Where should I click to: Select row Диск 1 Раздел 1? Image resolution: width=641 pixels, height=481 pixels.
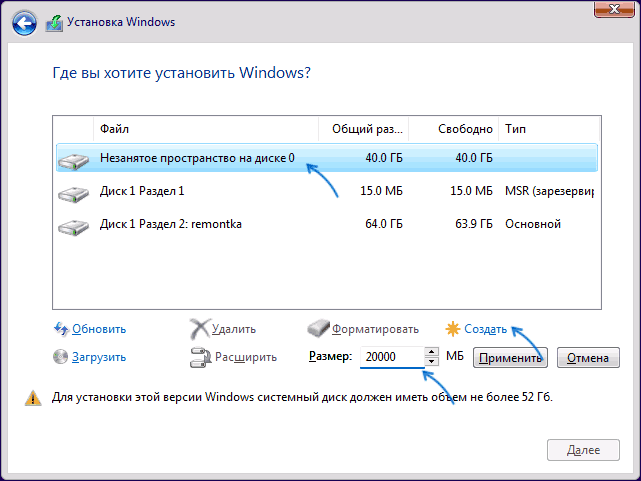[x=327, y=191]
